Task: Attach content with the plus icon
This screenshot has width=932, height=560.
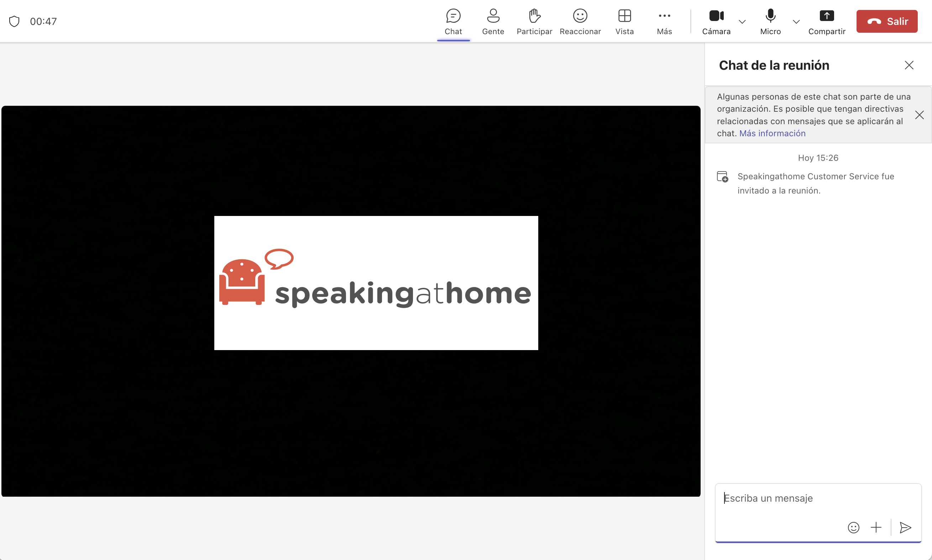Action: click(876, 527)
